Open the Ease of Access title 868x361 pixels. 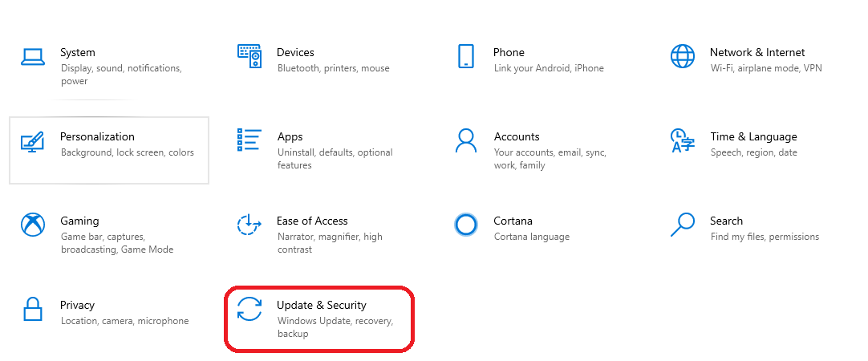click(x=312, y=221)
